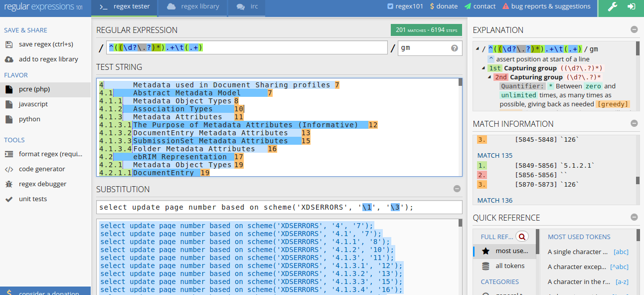The height and width of the screenshot is (295, 644).
Task: Click the regex flags help question mark
Action: 454,48
